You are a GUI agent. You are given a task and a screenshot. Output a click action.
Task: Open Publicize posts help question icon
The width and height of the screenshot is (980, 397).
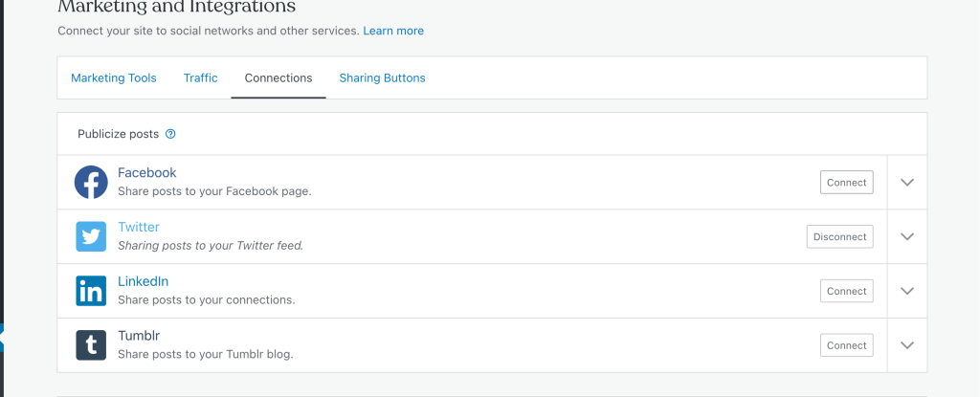[x=170, y=134]
